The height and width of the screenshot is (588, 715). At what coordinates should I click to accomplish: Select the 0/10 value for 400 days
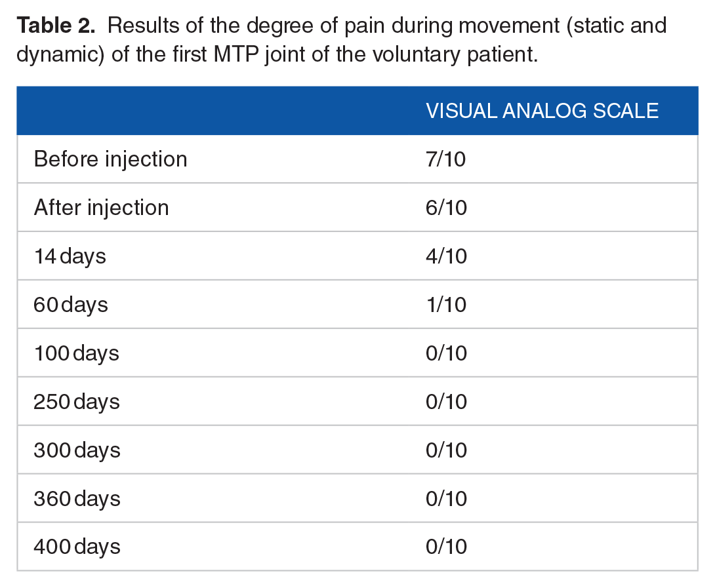pos(446,547)
